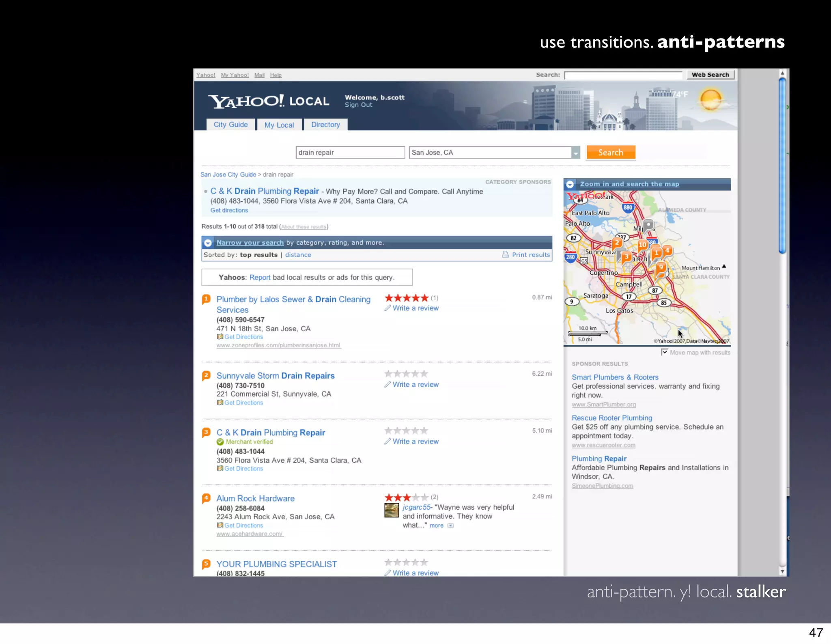
Task: Click the jcgarc55 reviewer avatar thumbnail
Action: [392, 510]
